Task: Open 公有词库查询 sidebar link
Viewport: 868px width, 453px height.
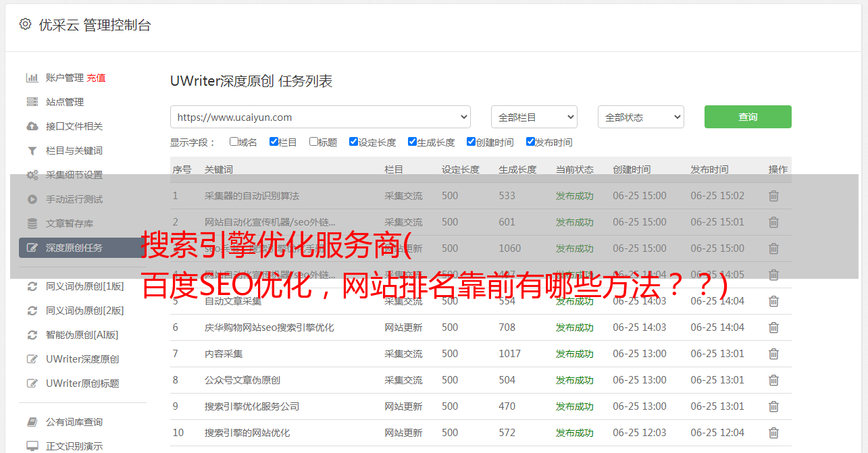Action: pyautogui.click(x=74, y=422)
